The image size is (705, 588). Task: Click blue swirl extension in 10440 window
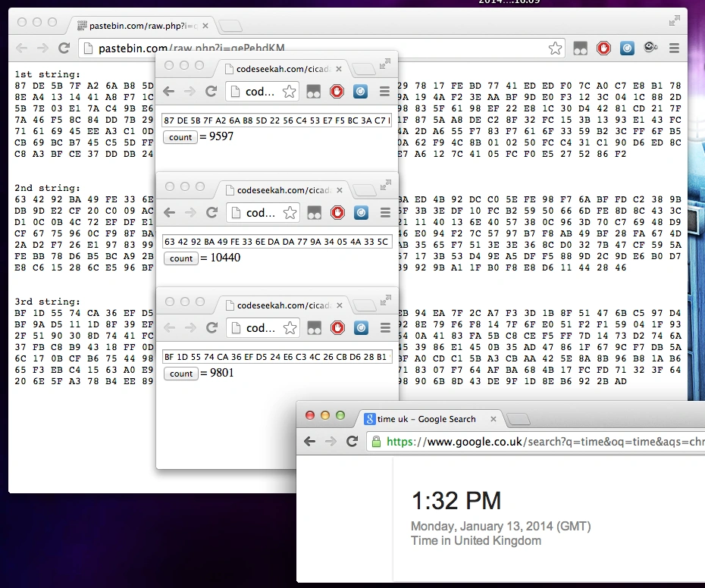click(x=361, y=213)
